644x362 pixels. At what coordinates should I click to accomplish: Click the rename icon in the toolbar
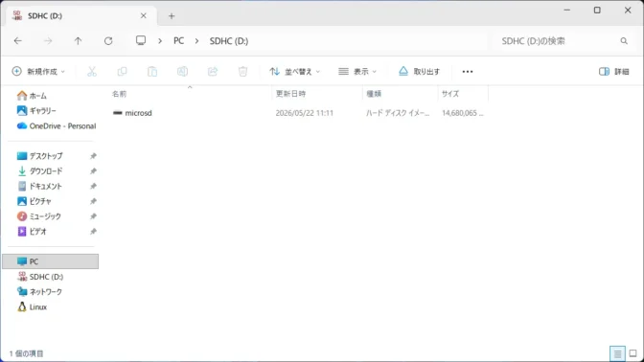click(x=182, y=72)
